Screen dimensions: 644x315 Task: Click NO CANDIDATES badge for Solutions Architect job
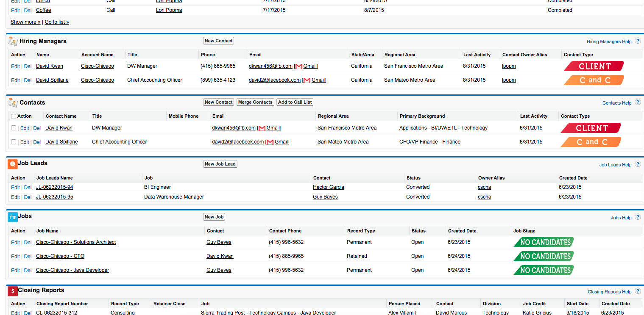[544, 242]
